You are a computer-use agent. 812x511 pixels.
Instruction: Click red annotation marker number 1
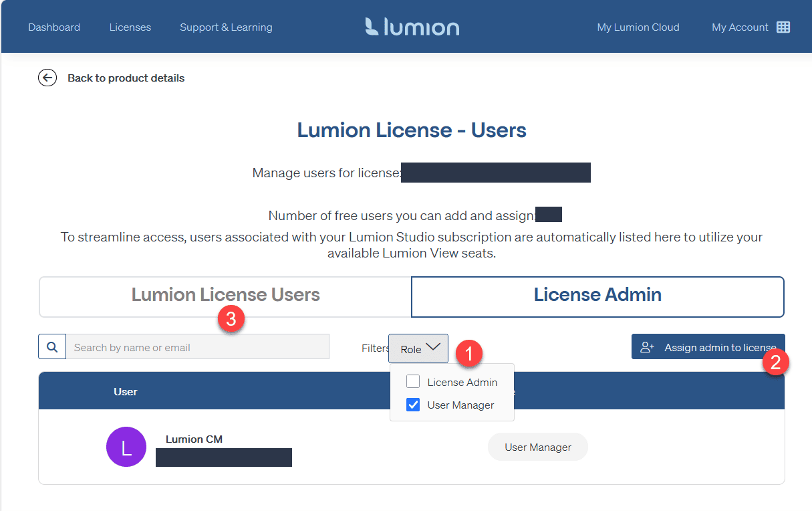(468, 353)
